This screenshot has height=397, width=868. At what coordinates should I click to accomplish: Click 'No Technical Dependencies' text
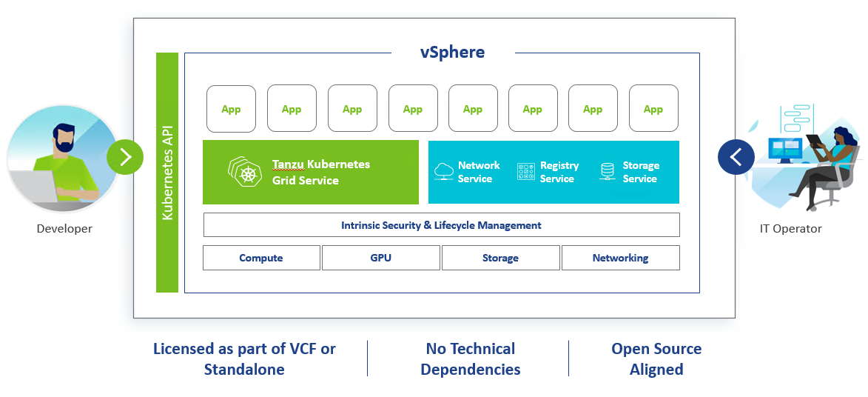[x=471, y=358]
